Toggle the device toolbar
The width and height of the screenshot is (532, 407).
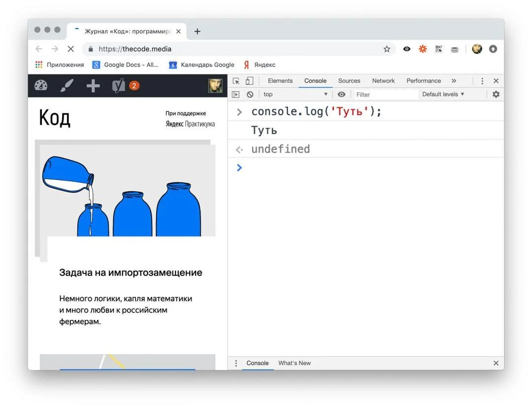250,81
